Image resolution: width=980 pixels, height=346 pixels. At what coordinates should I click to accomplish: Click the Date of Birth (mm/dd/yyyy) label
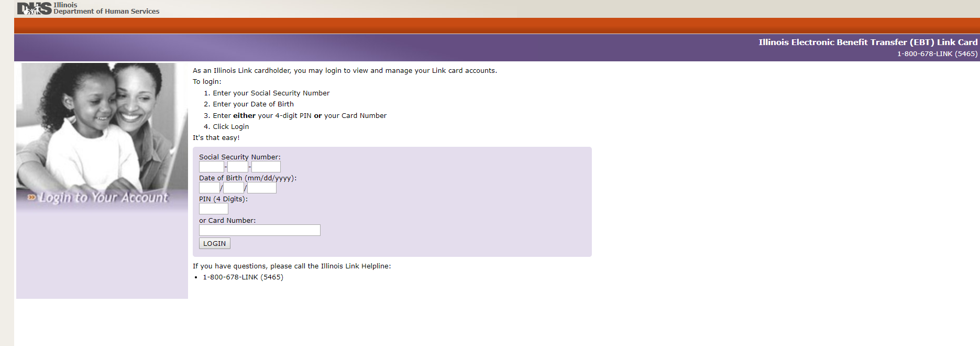(x=248, y=178)
